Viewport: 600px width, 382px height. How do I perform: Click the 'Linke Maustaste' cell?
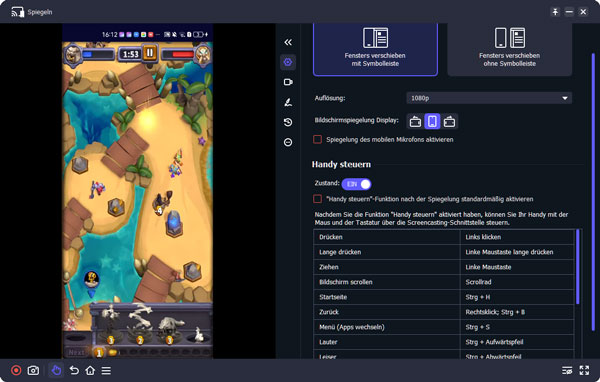coord(517,267)
